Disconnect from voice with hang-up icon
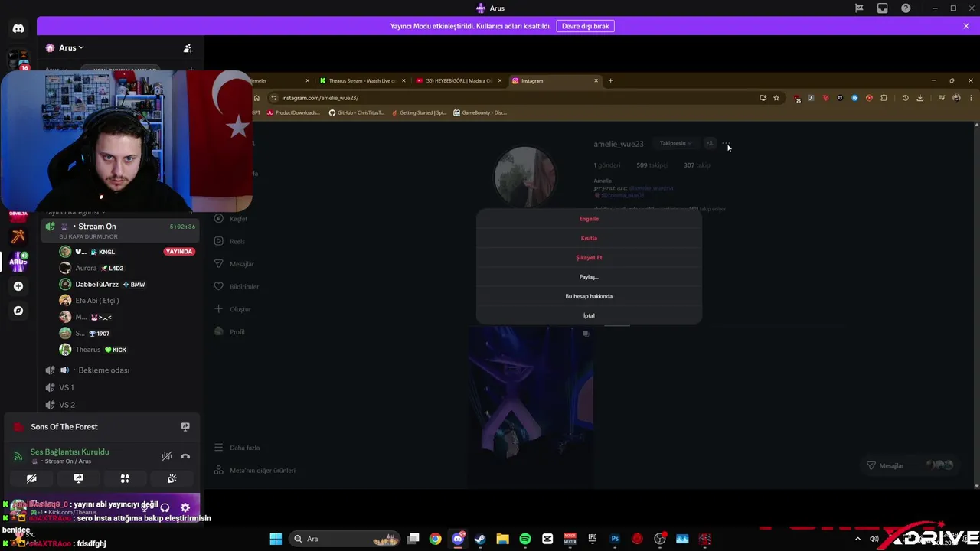The height and width of the screenshot is (551, 980). coord(185,456)
